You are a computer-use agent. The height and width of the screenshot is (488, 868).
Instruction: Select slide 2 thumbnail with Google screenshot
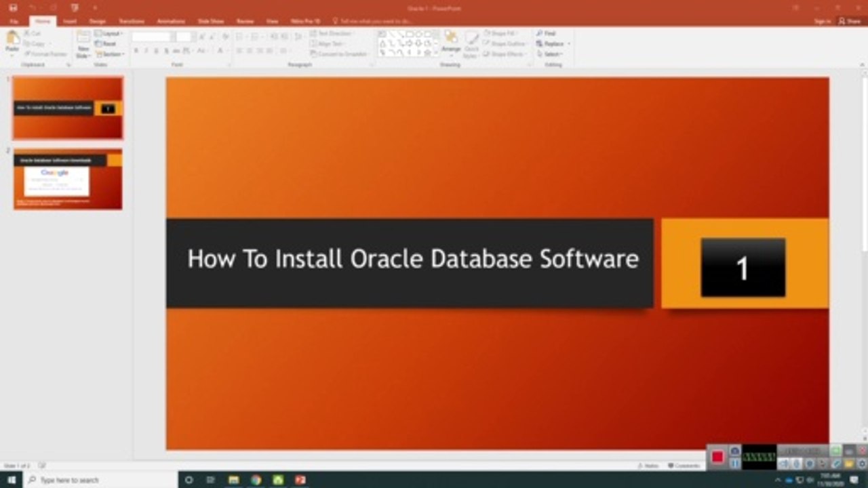pyautogui.click(x=68, y=179)
